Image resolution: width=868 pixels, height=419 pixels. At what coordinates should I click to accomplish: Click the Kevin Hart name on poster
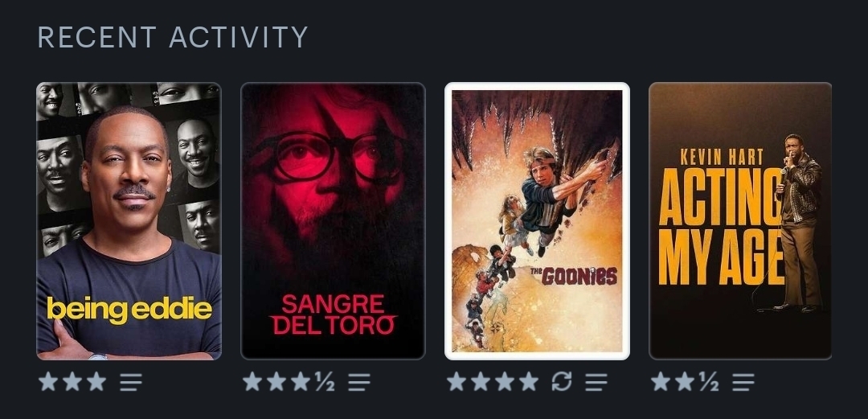721,157
